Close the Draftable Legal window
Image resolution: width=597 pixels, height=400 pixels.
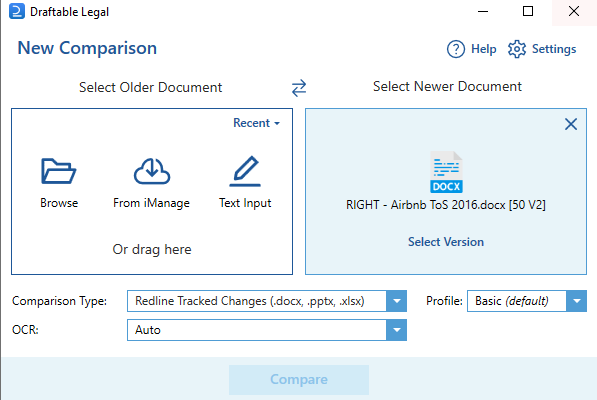pos(574,11)
